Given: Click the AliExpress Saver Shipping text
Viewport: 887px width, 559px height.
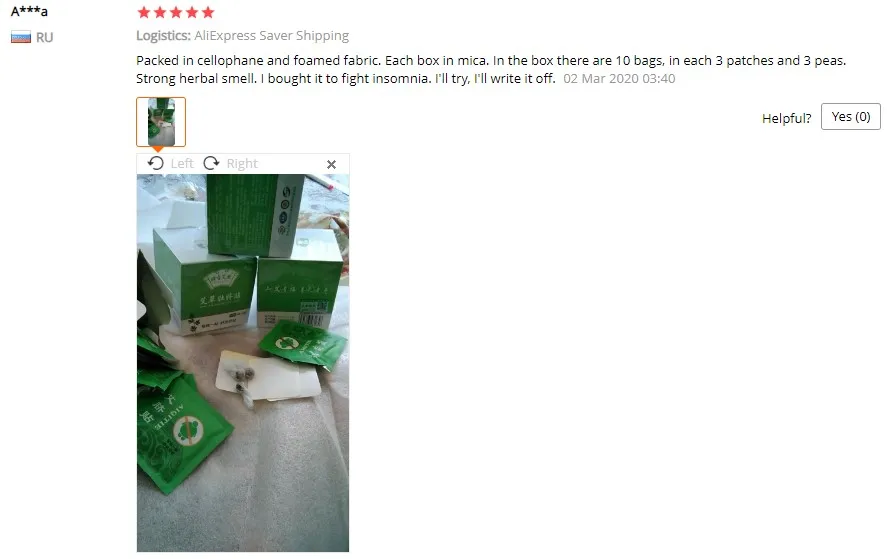Looking at the screenshot, I should tap(272, 36).
